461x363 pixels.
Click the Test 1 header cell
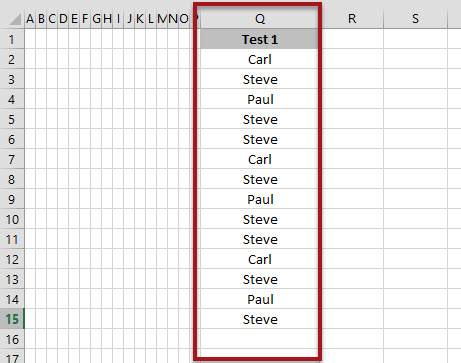click(x=260, y=39)
